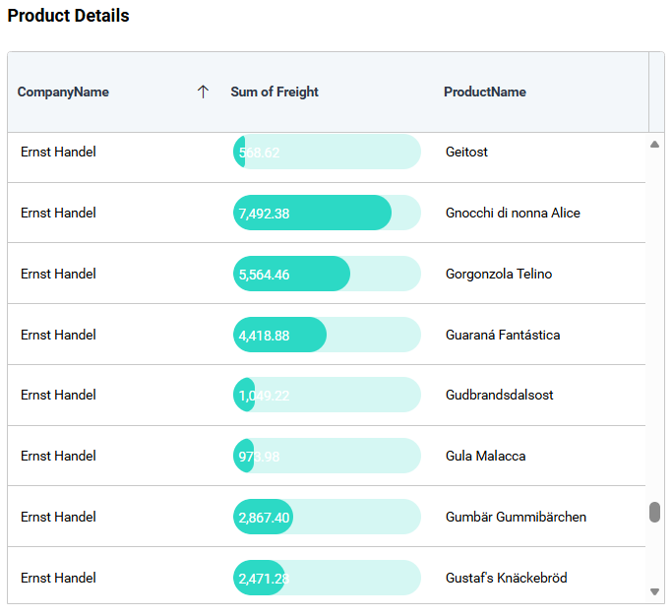Click Ernst Handel in the Geitost row
This screenshot has height=616, width=672.
click(58, 153)
